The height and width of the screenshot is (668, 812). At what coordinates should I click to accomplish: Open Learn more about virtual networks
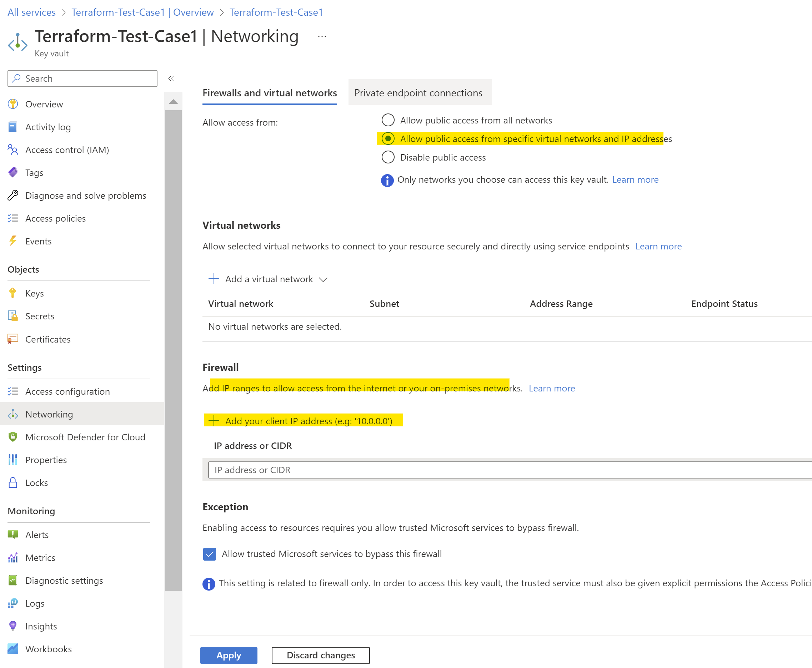click(658, 246)
